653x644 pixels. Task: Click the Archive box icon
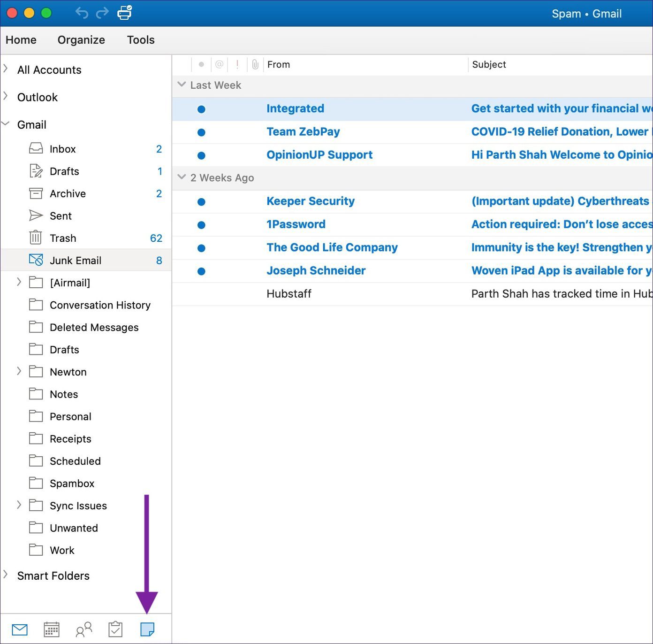tap(36, 193)
